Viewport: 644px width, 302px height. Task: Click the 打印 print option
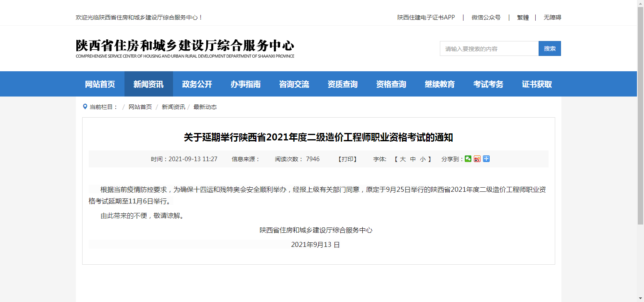click(347, 159)
